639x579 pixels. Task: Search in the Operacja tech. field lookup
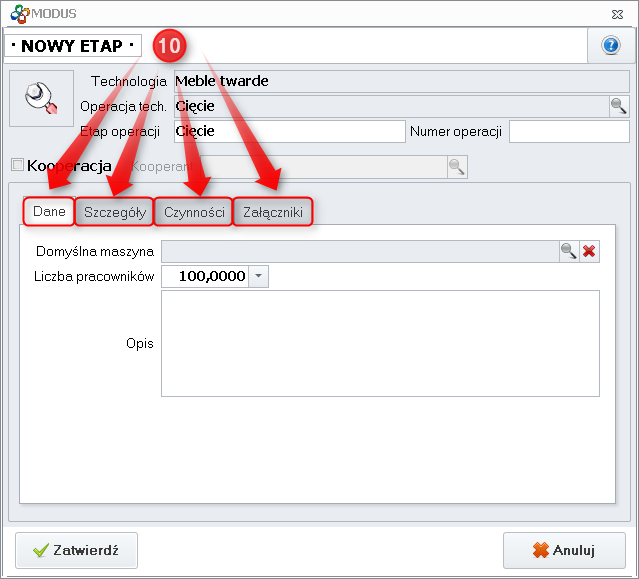[x=618, y=106]
